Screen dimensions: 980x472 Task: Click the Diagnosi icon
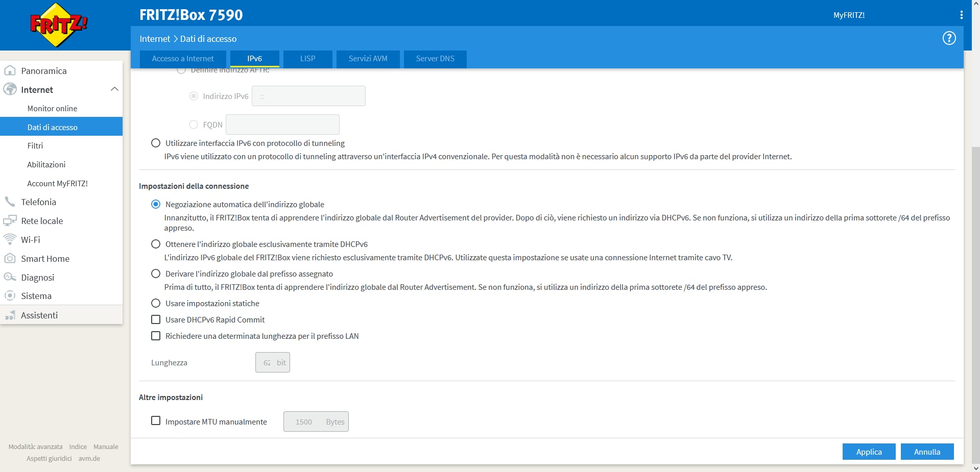tap(10, 277)
